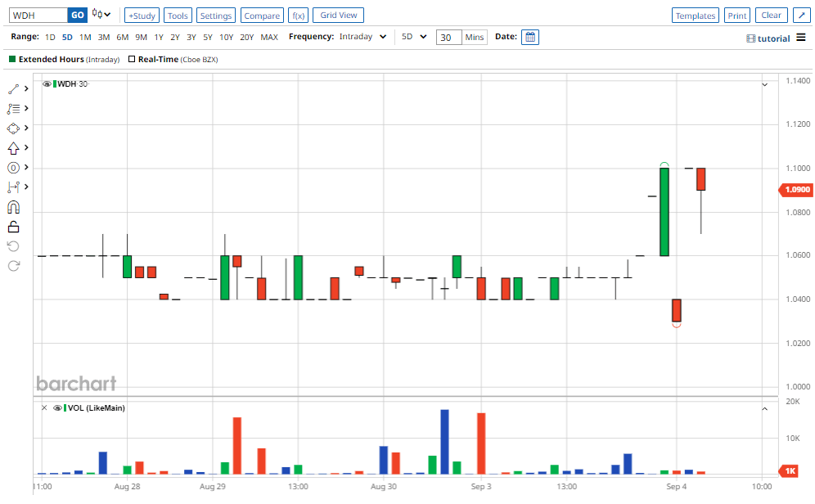The height and width of the screenshot is (504, 815).
Task: Enable Real-Time Cboe BZX checkbox
Action: 132,59
